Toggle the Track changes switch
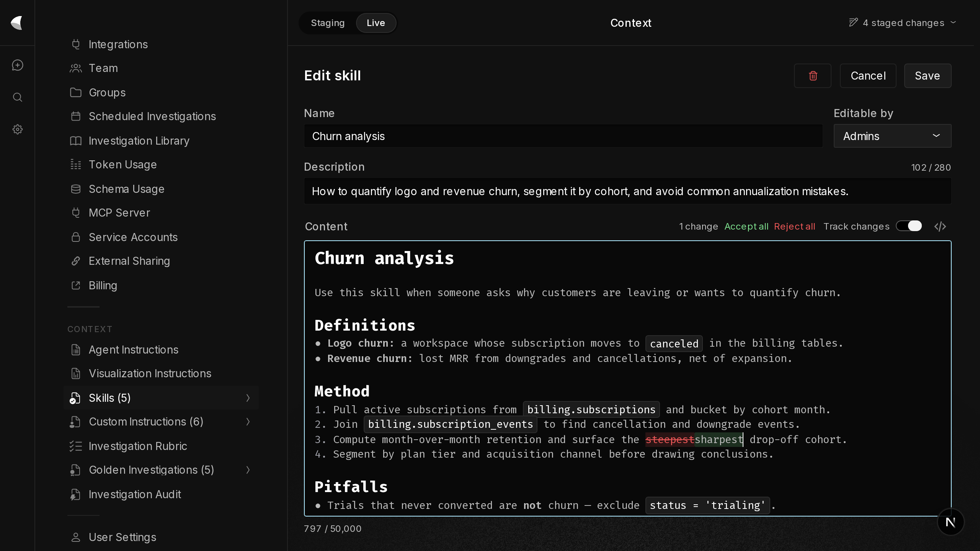This screenshot has width=980, height=551. coord(909,226)
